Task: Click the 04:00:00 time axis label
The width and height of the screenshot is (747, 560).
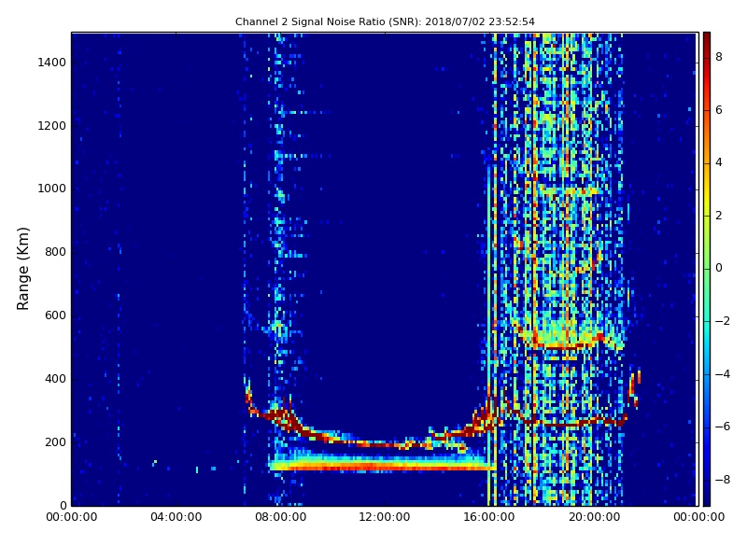Action: [176, 517]
